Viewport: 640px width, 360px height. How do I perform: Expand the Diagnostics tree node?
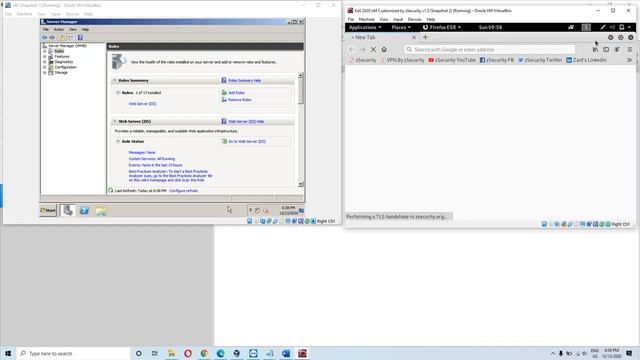(44, 62)
